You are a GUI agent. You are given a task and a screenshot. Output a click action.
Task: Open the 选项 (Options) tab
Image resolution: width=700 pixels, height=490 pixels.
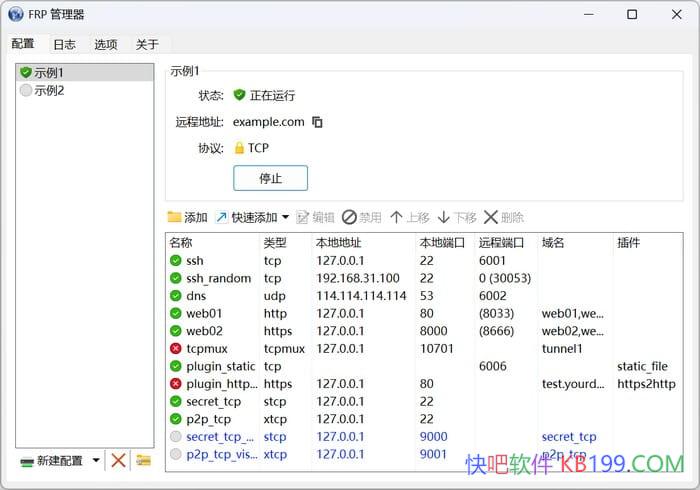coord(105,44)
